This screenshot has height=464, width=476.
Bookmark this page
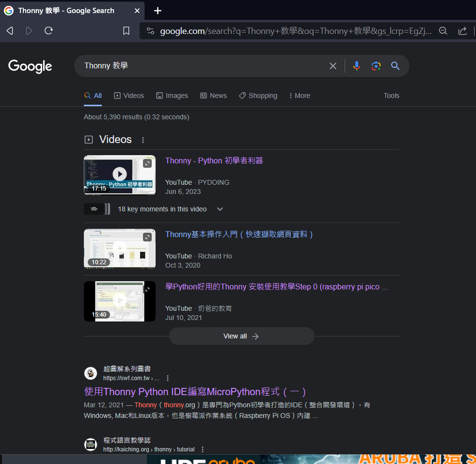(x=127, y=31)
